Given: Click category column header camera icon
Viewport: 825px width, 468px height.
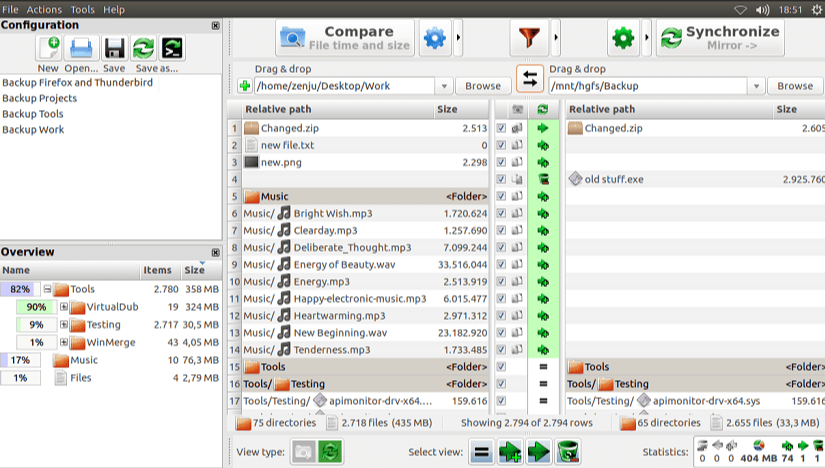Looking at the screenshot, I should click(x=518, y=109).
